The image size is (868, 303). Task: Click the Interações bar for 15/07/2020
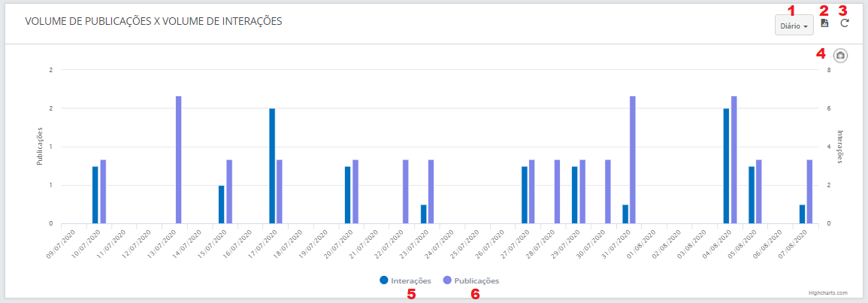coord(222,205)
